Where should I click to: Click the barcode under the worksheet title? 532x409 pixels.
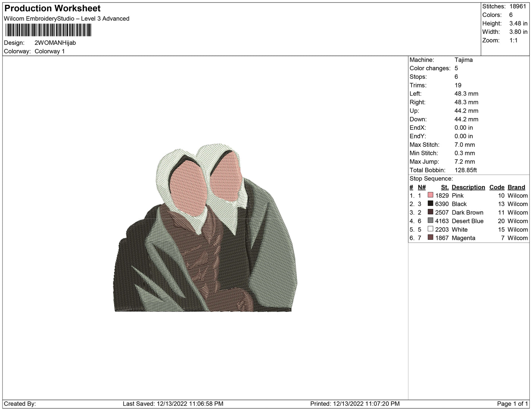(x=48, y=30)
